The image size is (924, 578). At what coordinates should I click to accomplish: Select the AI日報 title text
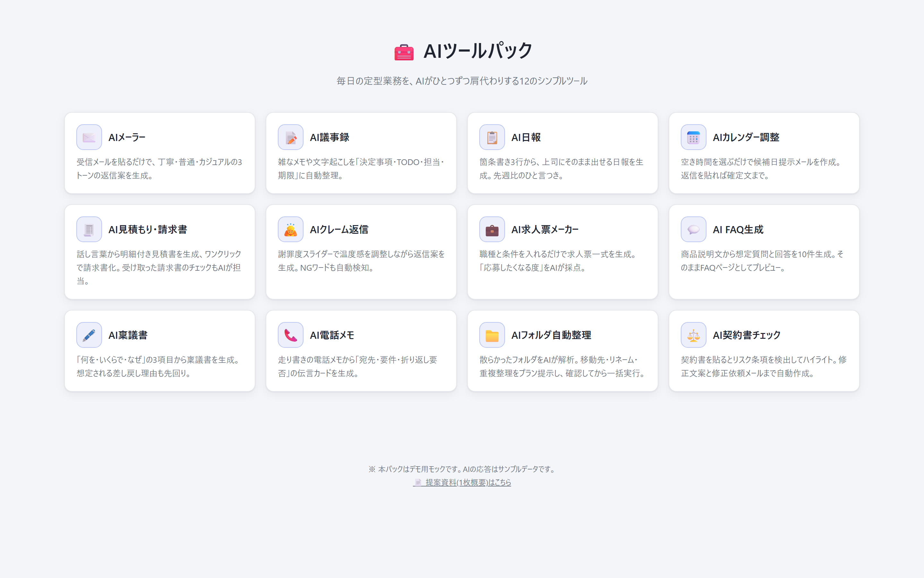pos(526,137)
